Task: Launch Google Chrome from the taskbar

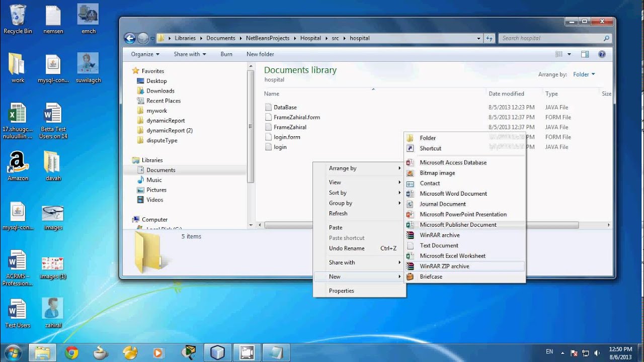Action: [72, 352]
